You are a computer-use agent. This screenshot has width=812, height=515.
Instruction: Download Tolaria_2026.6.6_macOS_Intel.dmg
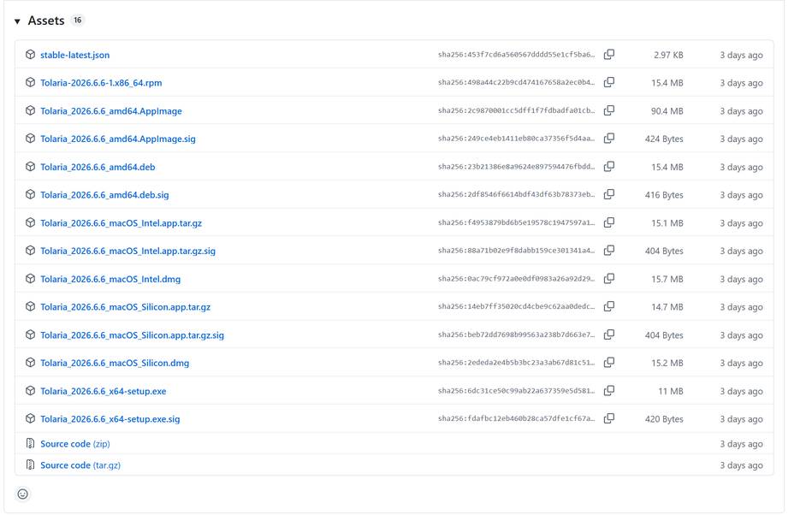click(x=110, y=279)
